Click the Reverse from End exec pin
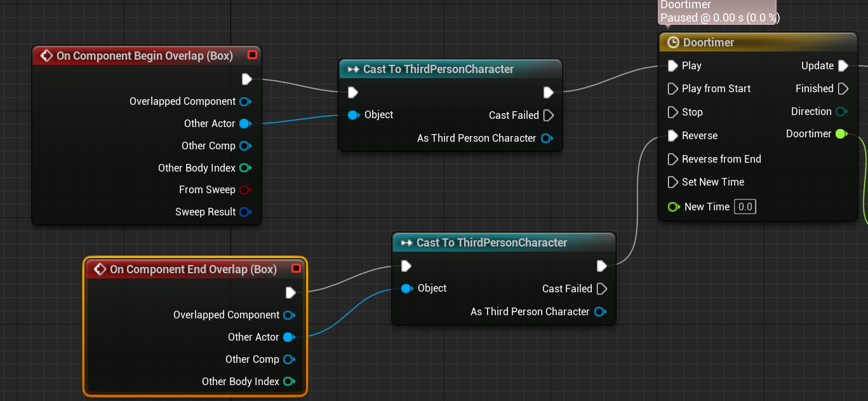This screenshot has height=401, width=868. (673, 159)
